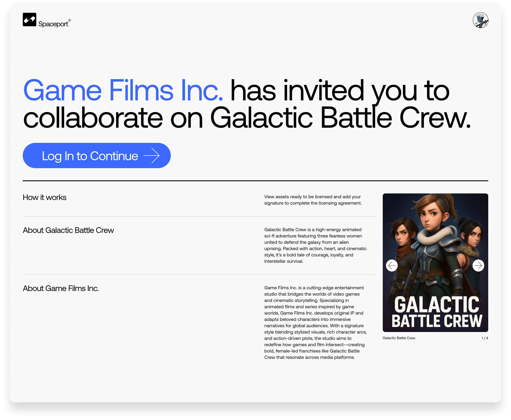
Task: Click the 1 / 4 pagination indicator
Action: [x=485, y=338]
